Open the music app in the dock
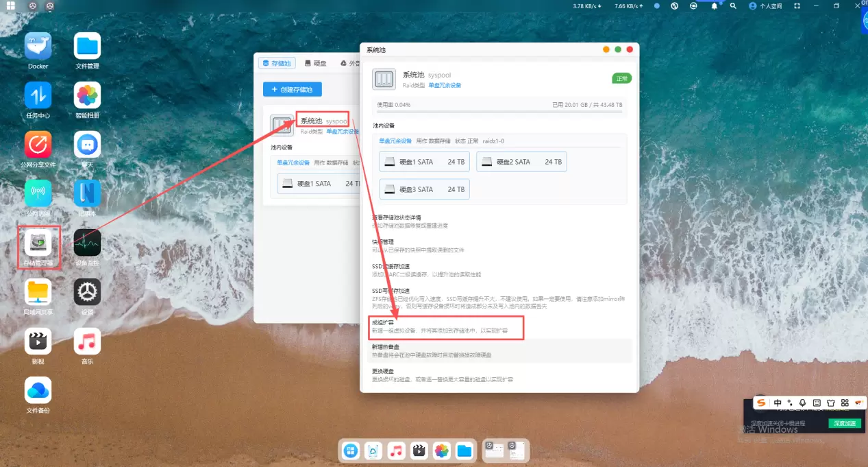Image resolution: width=868 pixels, height=467 pixels. (396, 451)
